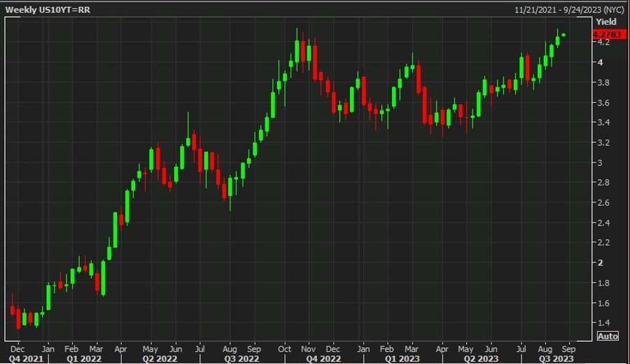Click the lowest red candlestick in December 2021

[x=18, y=318]
